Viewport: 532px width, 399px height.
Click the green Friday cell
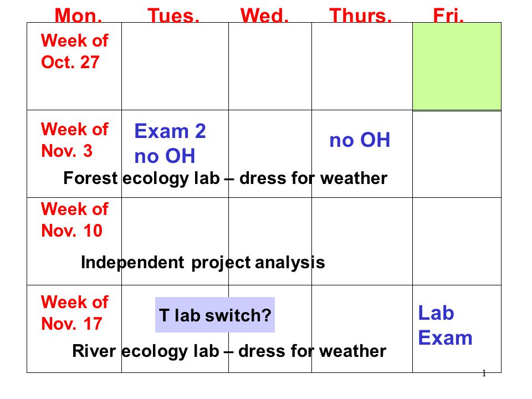click(x=457, y=66)
